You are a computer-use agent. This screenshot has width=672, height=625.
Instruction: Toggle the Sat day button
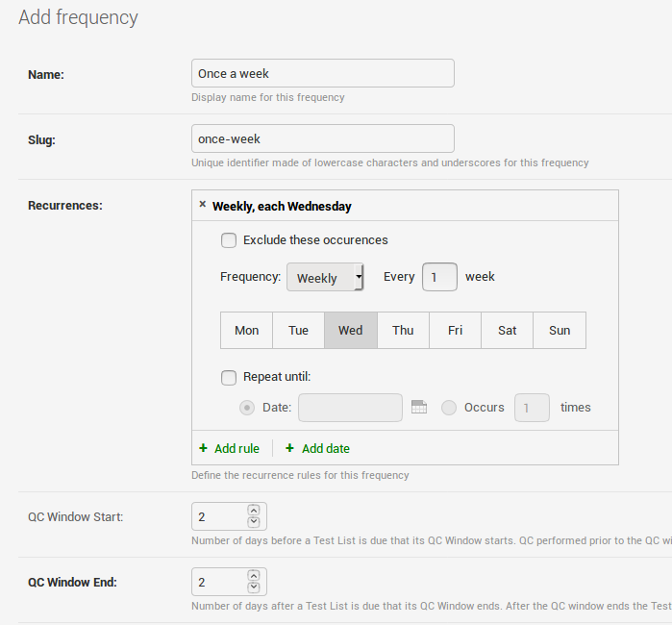507,331
